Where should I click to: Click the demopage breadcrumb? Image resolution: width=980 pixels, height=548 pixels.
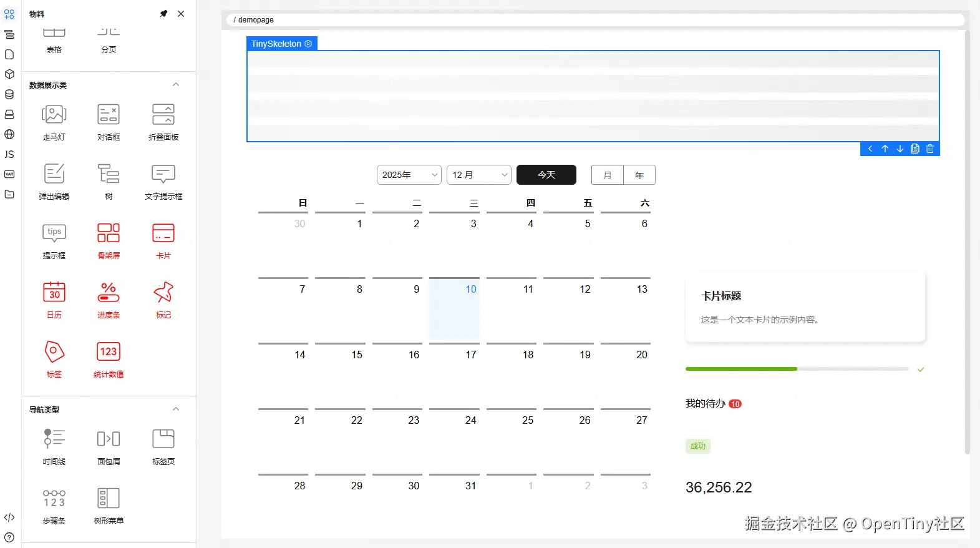coord(256,20)
